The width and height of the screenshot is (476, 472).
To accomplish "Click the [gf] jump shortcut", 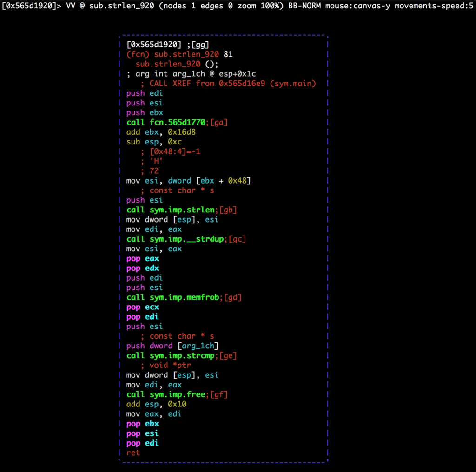I will coord(218,394).
